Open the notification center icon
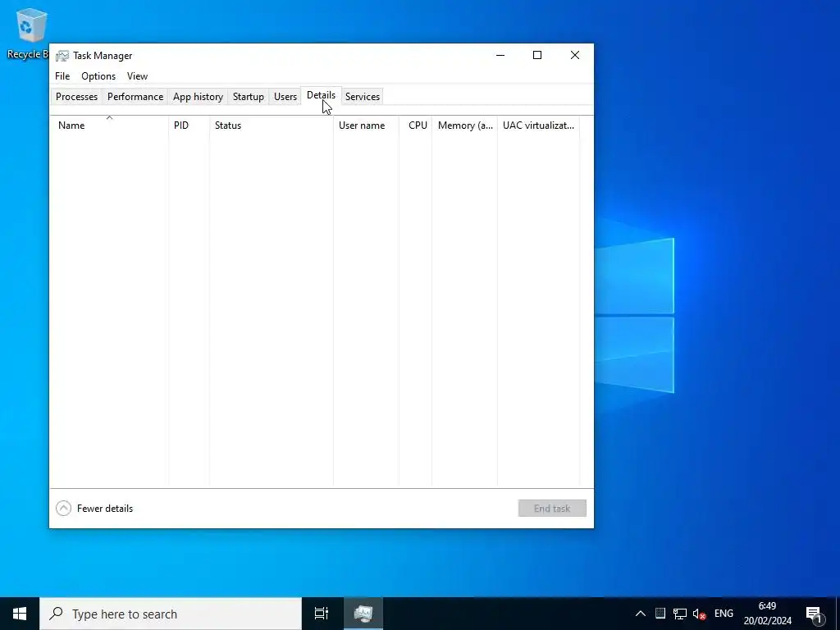 coord(815,614)
